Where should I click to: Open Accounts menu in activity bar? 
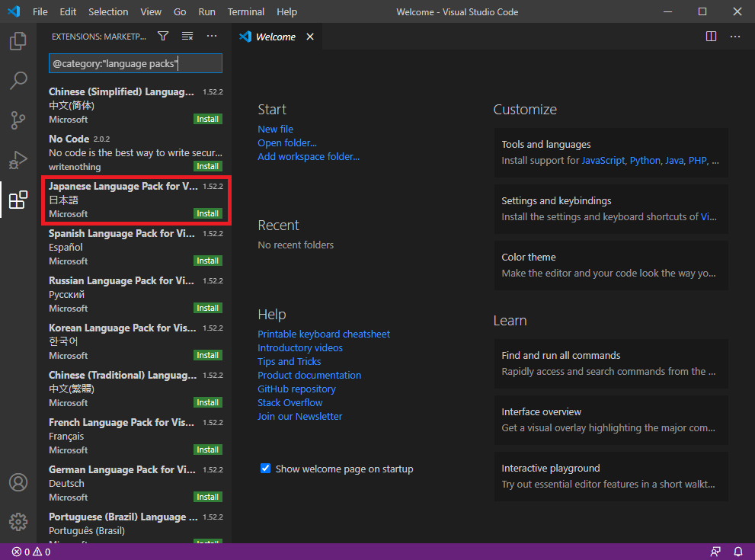18,482
